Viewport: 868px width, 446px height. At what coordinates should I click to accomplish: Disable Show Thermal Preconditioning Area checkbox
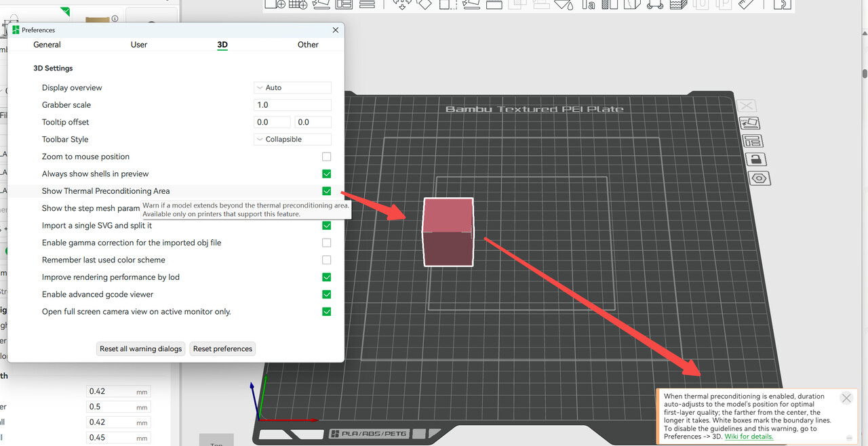click(327, 191)
